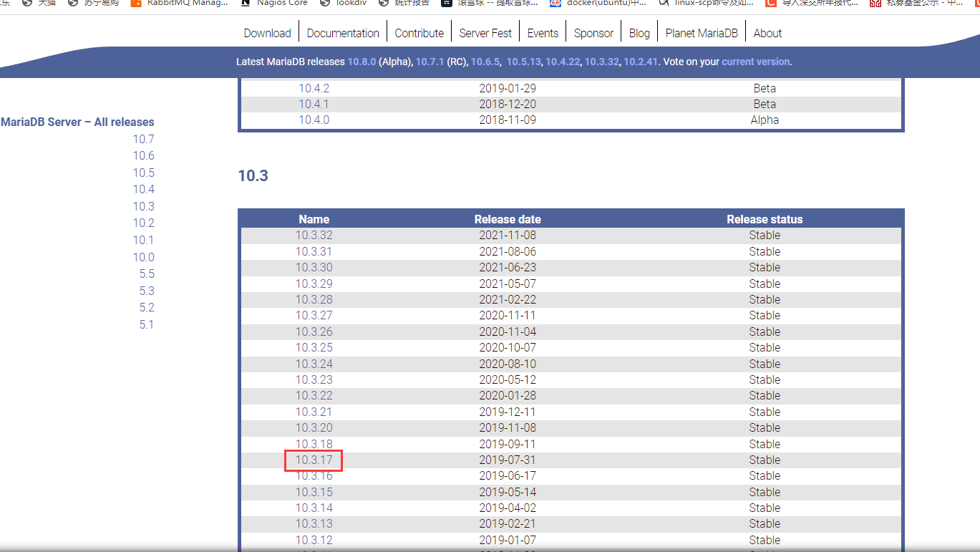Open release 10.3.13 in the table
Screen dimensions: 980x552
314,523
